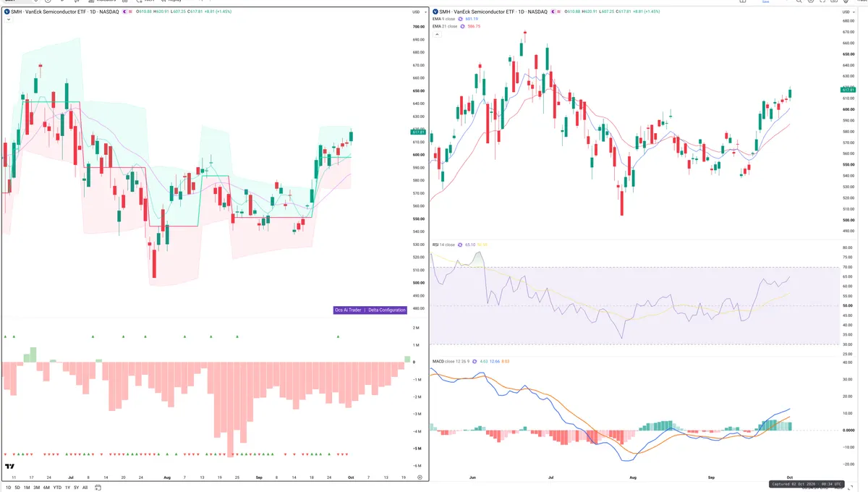
Task: Select the RSI 14 close indicator legend
Action: coord(445,245)
